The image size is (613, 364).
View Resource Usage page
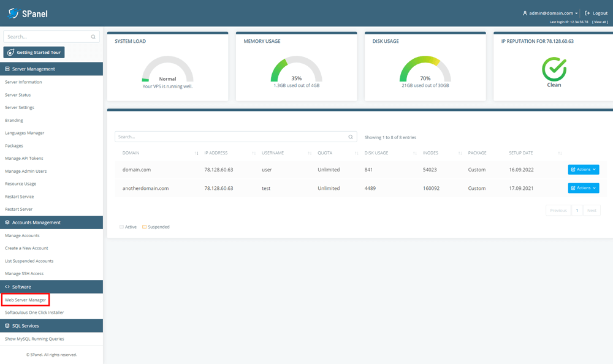(20, 184)
